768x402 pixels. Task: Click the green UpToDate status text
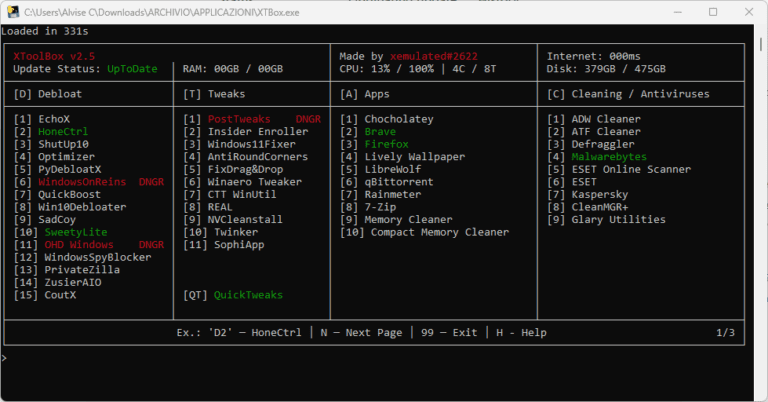click(x=132, y=69)
